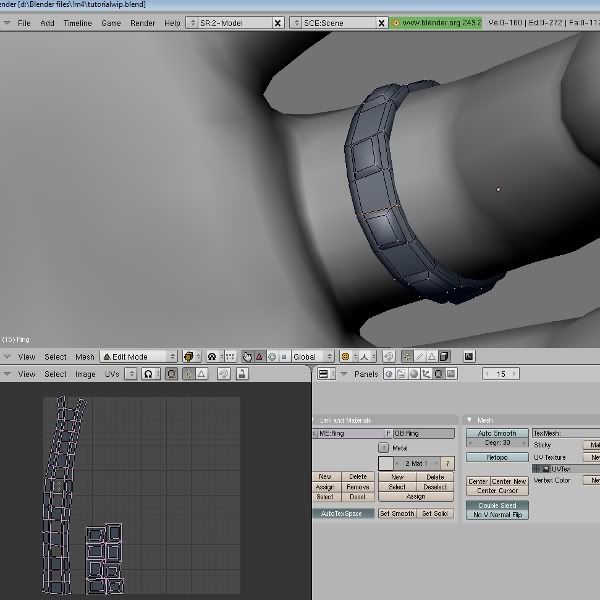Open Script context in buttons window
Viewport: 600px width, 600px height.
[401, 374]
